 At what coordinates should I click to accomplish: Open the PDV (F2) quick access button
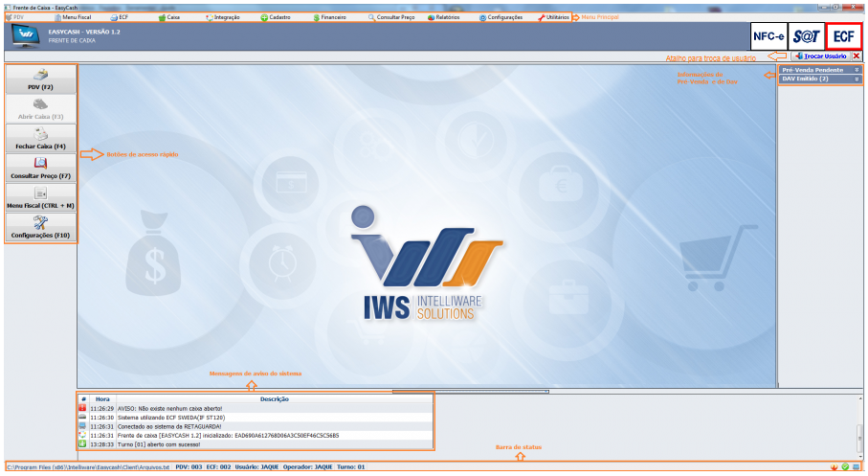(39, 79)
